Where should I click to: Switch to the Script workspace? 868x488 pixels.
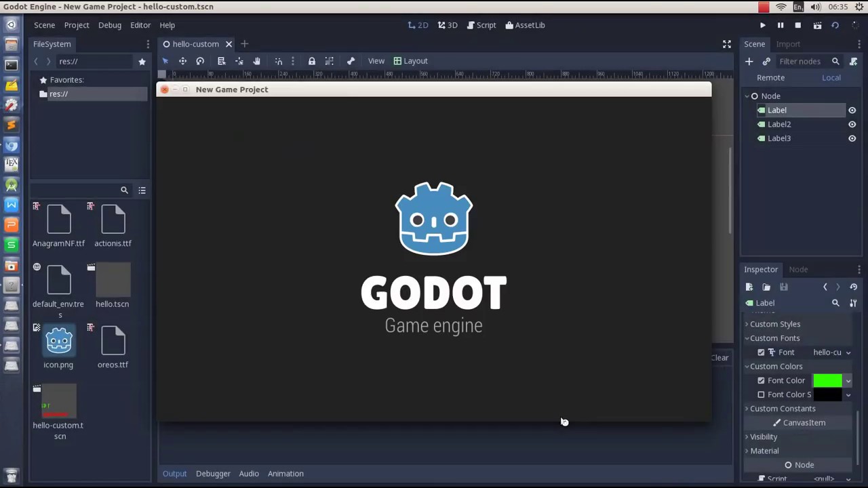click(481, 25)
